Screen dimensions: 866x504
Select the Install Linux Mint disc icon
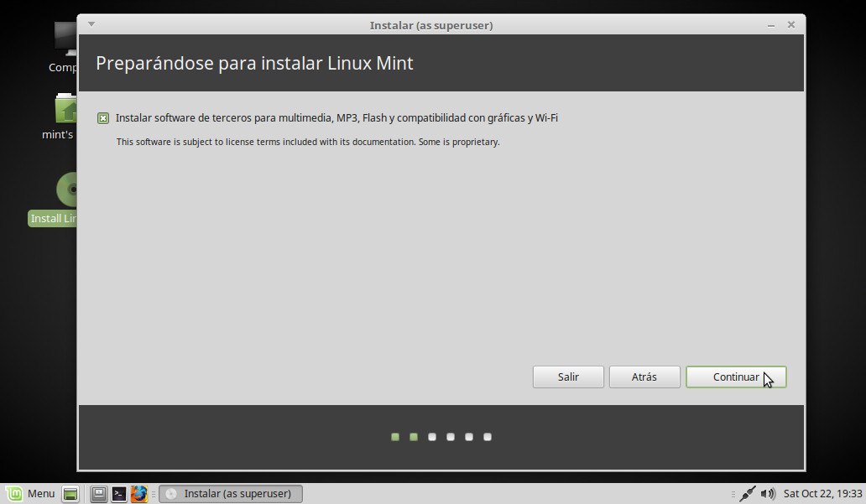click(65, 190)
